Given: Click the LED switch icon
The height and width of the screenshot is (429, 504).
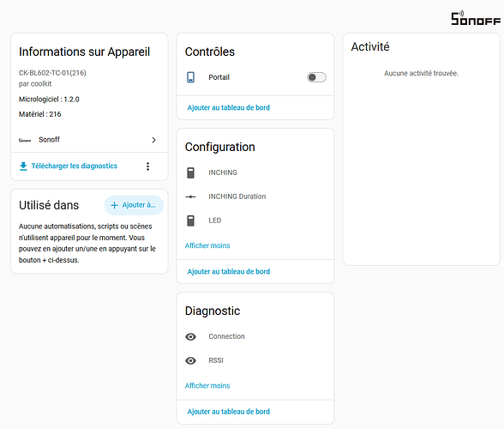Looking at the screenshot, I should coord(190,221).
